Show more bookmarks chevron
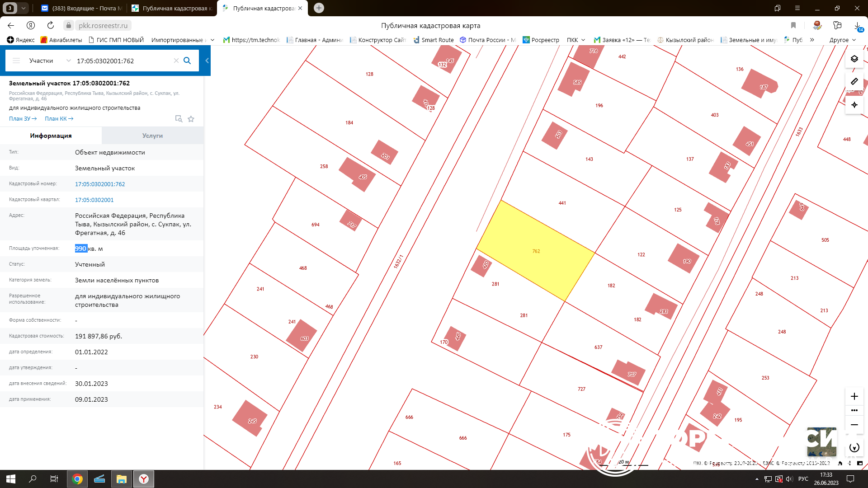The height and width of the screenshot is (488, 868). point(812,40)
